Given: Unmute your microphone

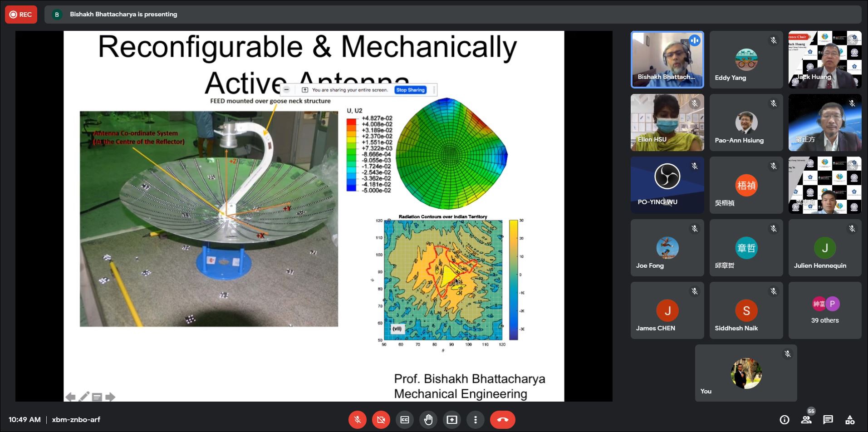Looking at the screenshot, I should [358, 420].
